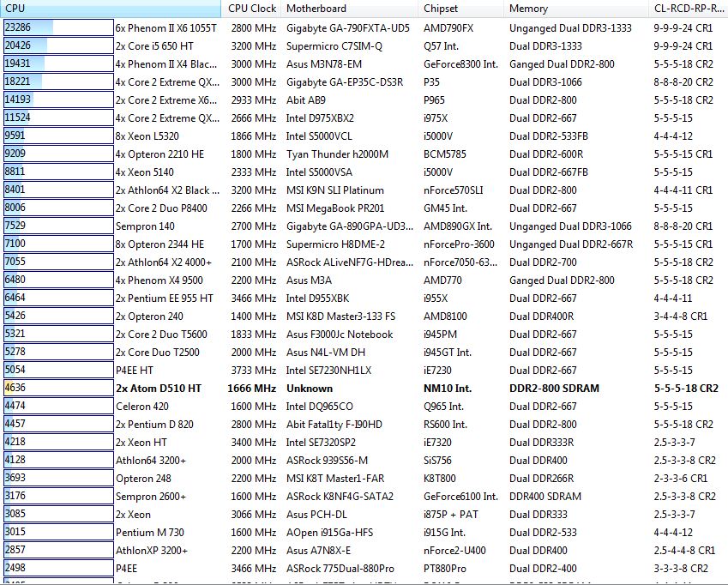
Task: Select the 8x Opteron 2344 HE row
Action: (364, 244)
